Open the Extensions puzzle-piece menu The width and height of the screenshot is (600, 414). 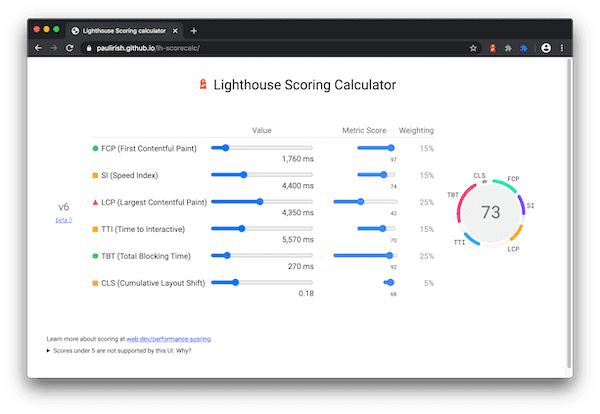click(x=508, y=47)
